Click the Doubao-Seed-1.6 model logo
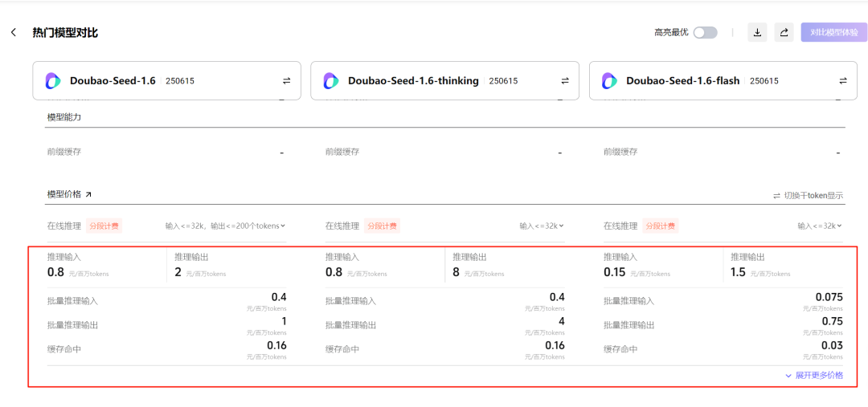This screenshot has width=868, height=407. (x=54, y=81)
